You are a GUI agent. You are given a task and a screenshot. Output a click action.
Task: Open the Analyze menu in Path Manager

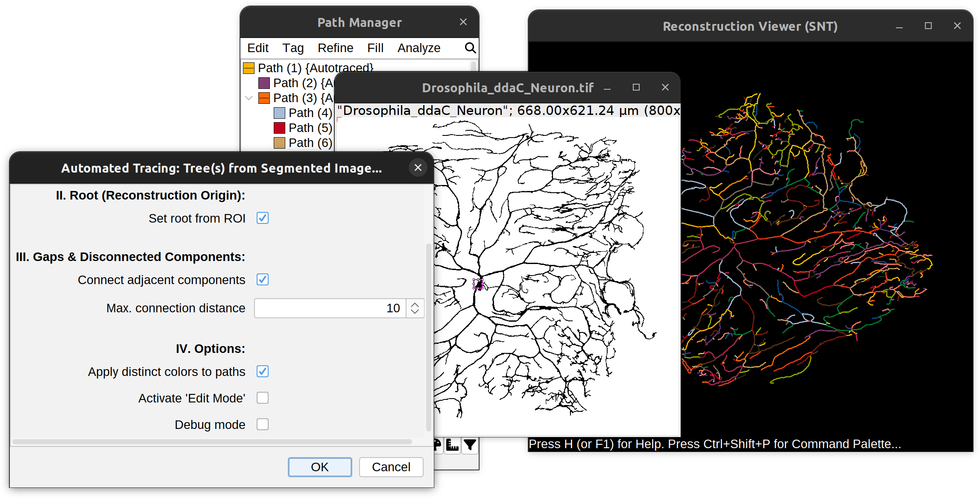click(418, 48)
